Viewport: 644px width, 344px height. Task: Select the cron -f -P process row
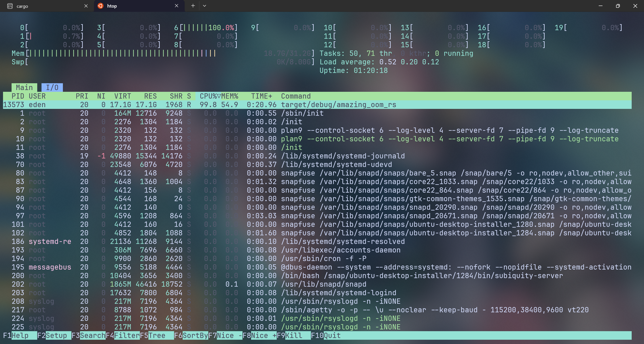(317, 259)
